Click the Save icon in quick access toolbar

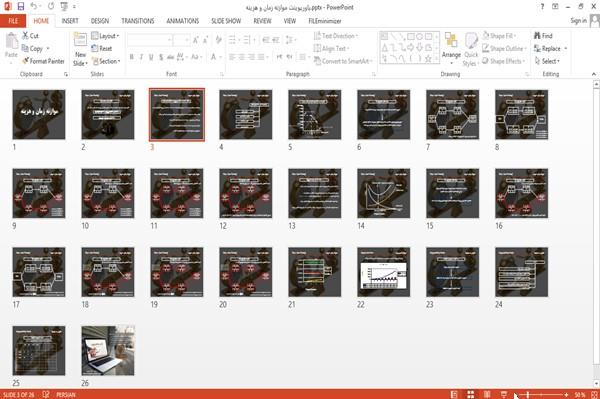click(x=21, y=7)
